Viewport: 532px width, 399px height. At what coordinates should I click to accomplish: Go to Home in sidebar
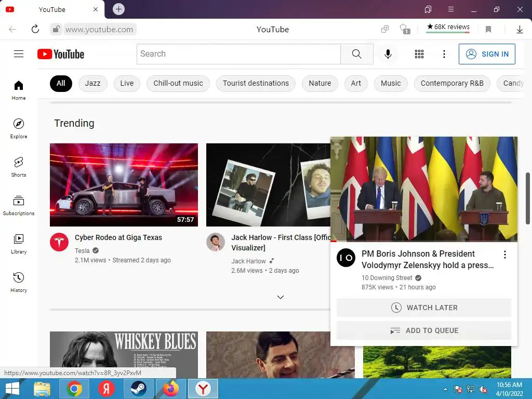click(x=19, y=90)
